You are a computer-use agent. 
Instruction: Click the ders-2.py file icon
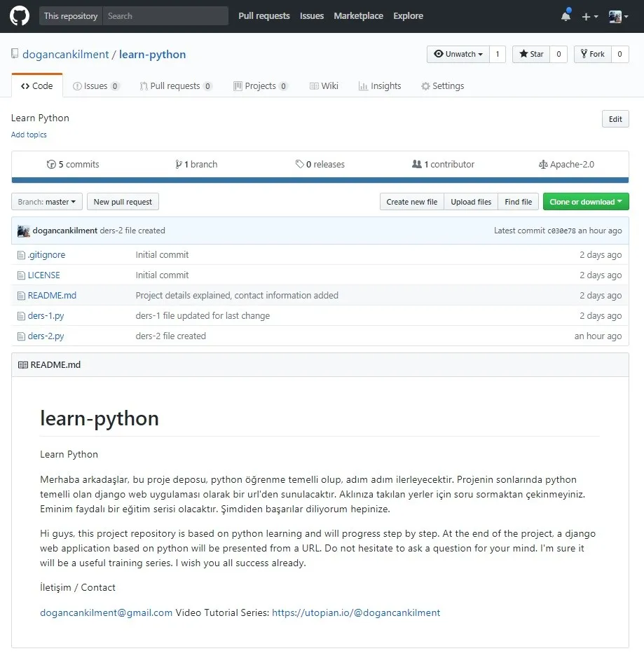[21, 336]
